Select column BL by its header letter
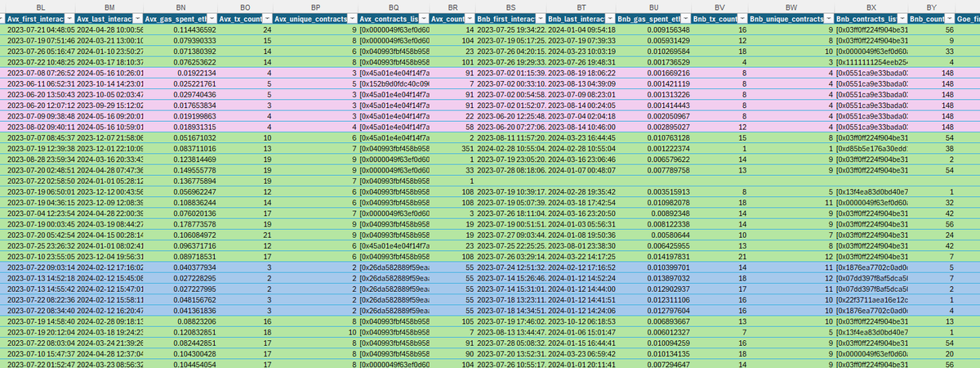The height and width of the screenshot is (368, 980). coord(39,6)
